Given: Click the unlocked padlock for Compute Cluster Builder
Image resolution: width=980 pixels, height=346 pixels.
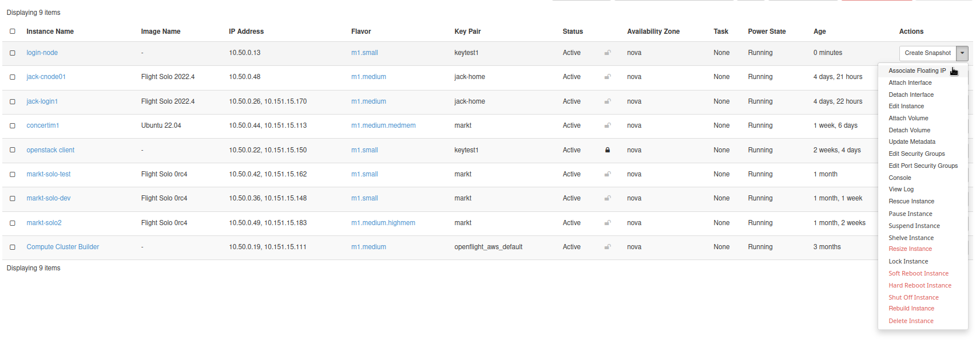Looking at the screenshot, I should point(608,247).
